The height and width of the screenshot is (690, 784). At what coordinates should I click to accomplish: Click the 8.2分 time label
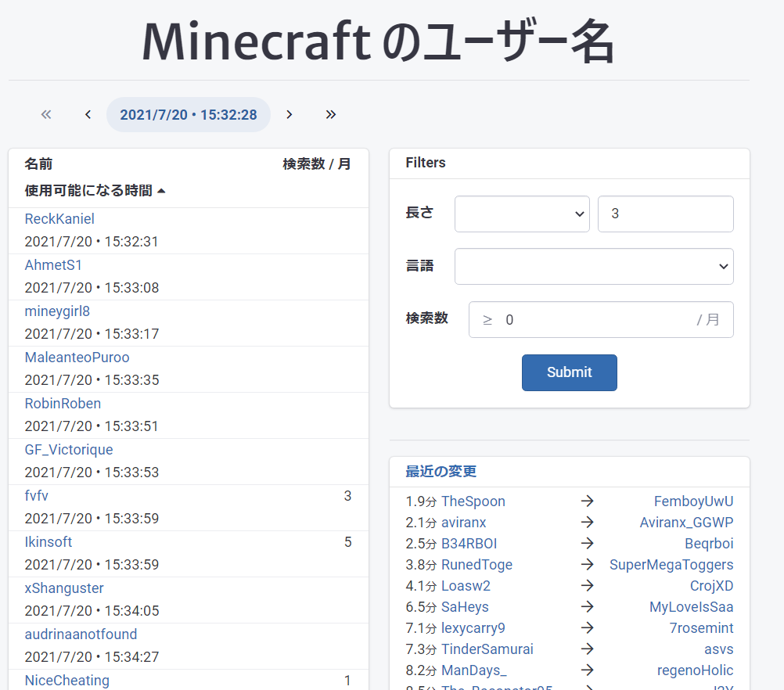pos(421,670)
